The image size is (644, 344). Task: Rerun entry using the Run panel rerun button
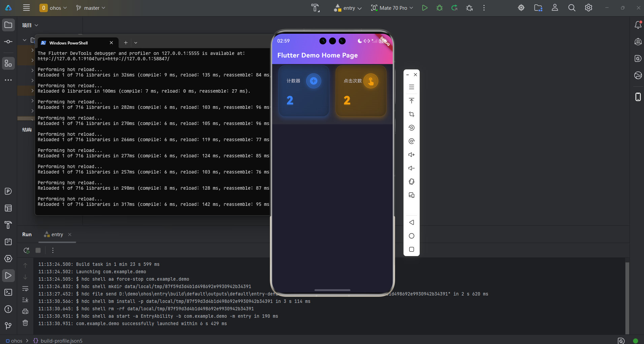coord(26,250)
